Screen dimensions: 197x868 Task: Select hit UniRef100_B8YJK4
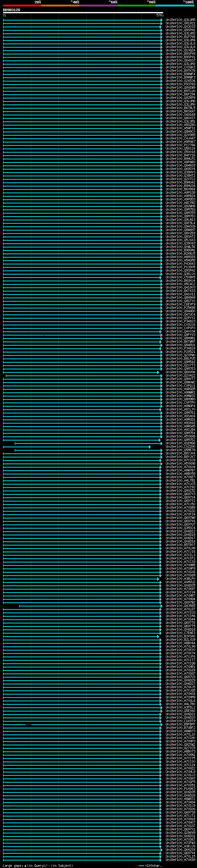click(x=180, y=453)
